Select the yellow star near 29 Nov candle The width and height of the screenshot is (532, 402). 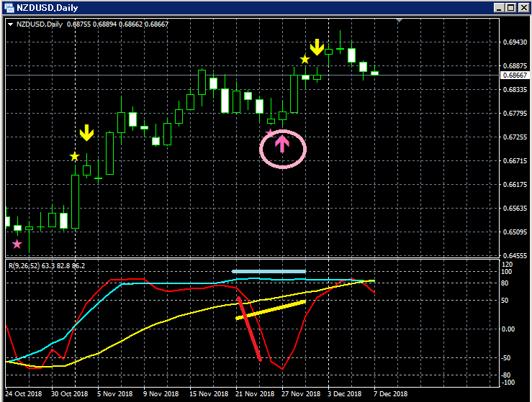(305, 59)
